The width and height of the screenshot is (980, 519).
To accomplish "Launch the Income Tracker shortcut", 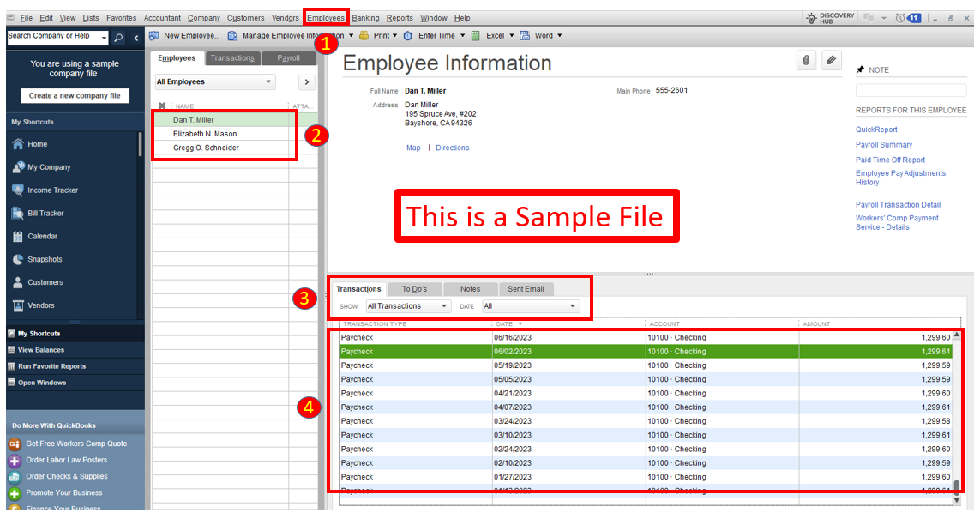I will (x=45, y=190).
